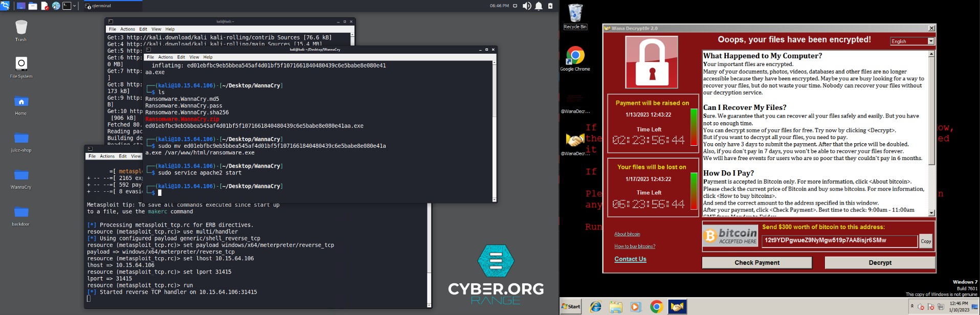Open View menu in WannaCry terminal window

click(x=194, y=57)
